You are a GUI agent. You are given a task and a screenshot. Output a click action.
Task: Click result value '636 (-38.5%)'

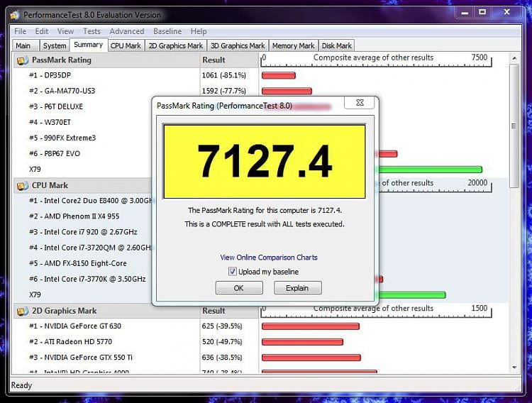point(222,357)
